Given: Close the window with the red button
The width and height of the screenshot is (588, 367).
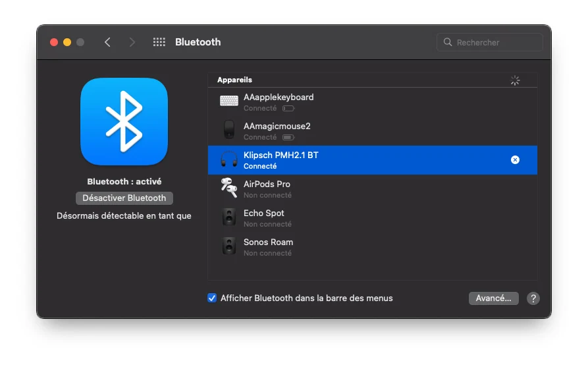Looking at the screenshot, I should tap(54, 42).
